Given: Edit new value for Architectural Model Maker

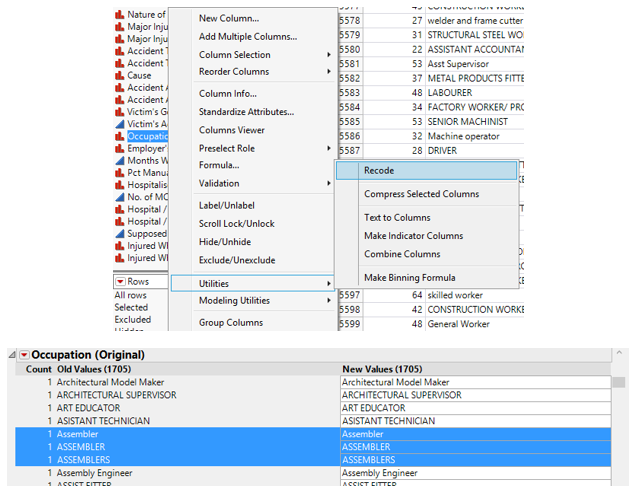Looking at the screenshot, I should tap(475, 382).
